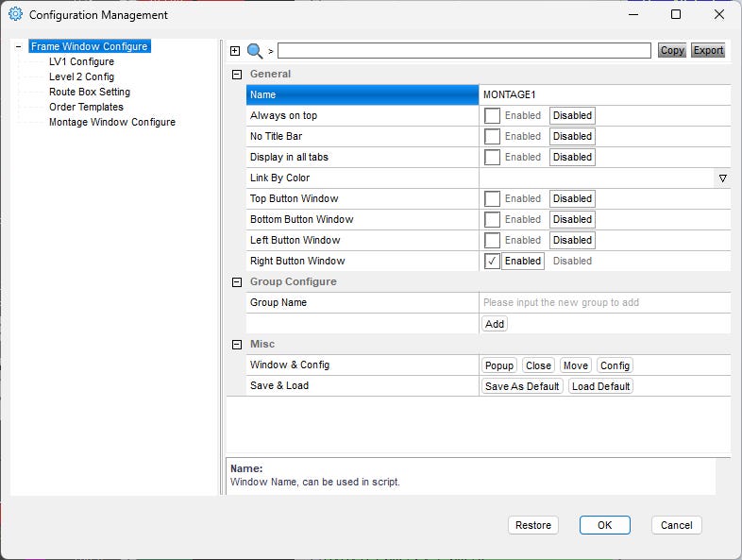Click Disabled for Left Button Window

point(572,241)
